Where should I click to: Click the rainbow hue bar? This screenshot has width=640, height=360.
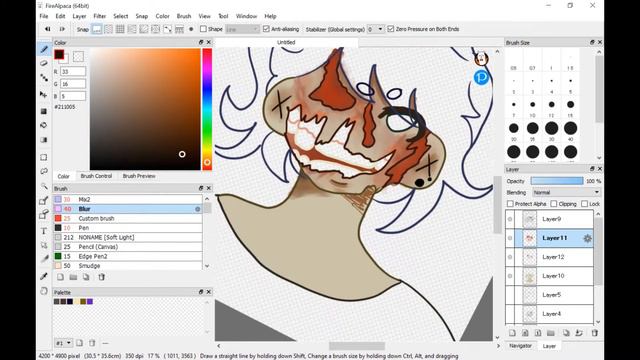(207, 109)
